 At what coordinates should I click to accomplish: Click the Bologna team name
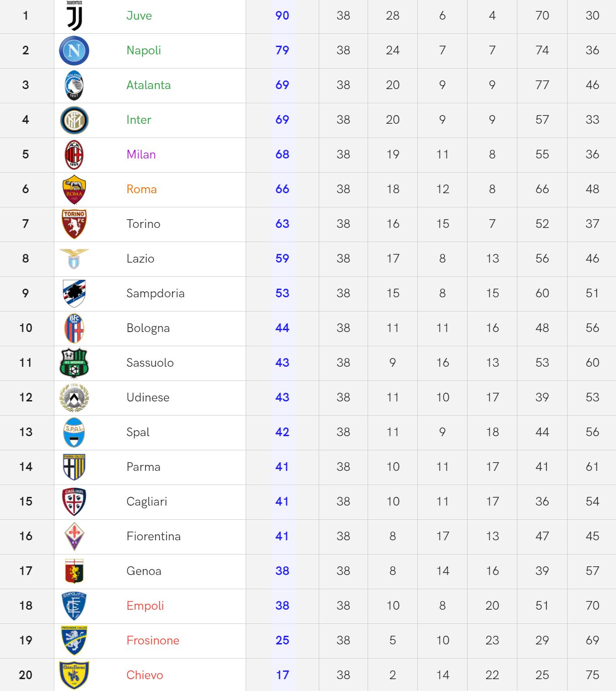(x=148, y=328)
